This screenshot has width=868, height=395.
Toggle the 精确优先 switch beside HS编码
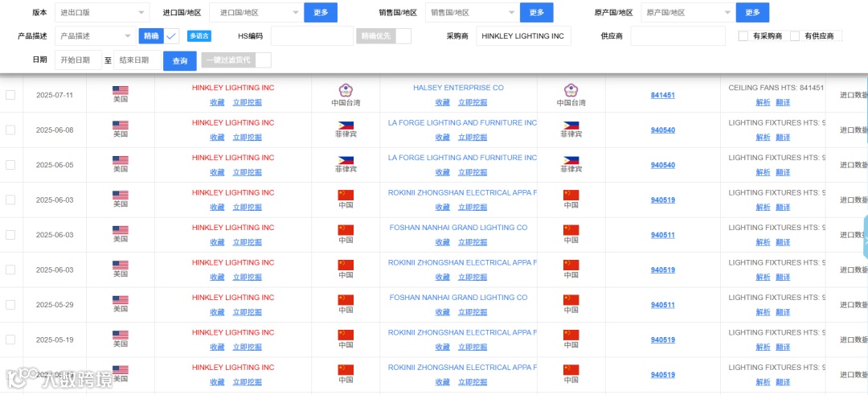pos(383,36)
